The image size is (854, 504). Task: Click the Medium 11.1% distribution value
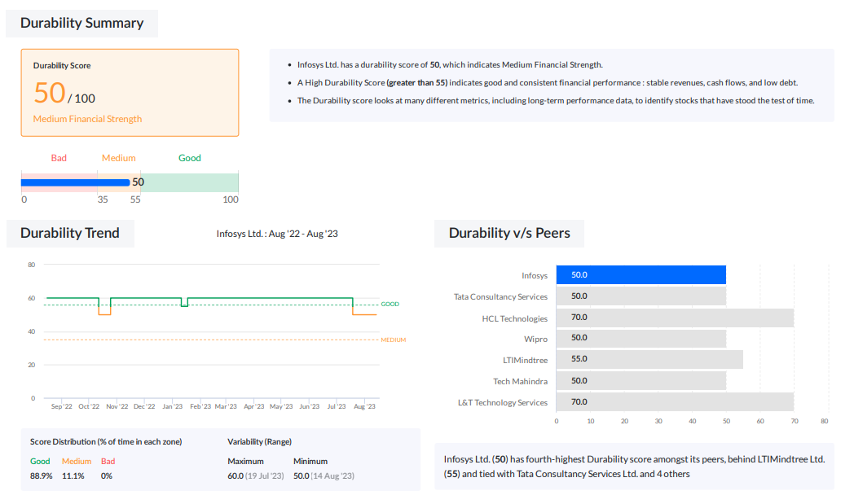pos(73,476)
